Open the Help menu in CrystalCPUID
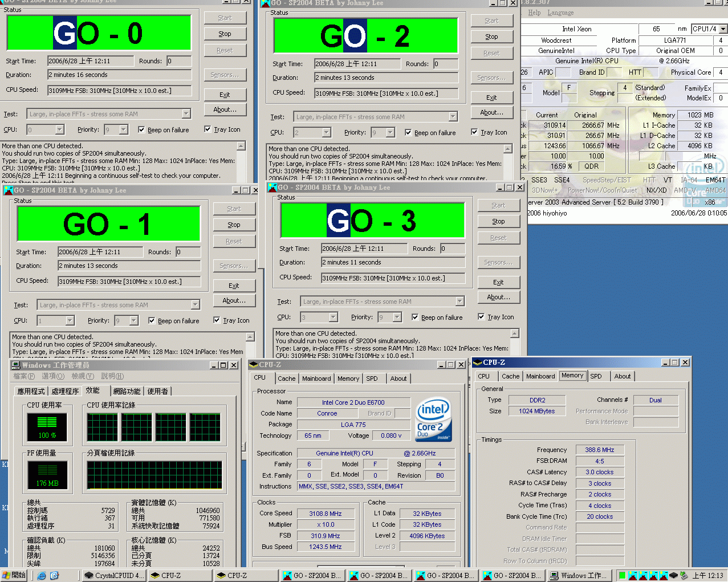The image size is (728, 582). pos(534,13)
